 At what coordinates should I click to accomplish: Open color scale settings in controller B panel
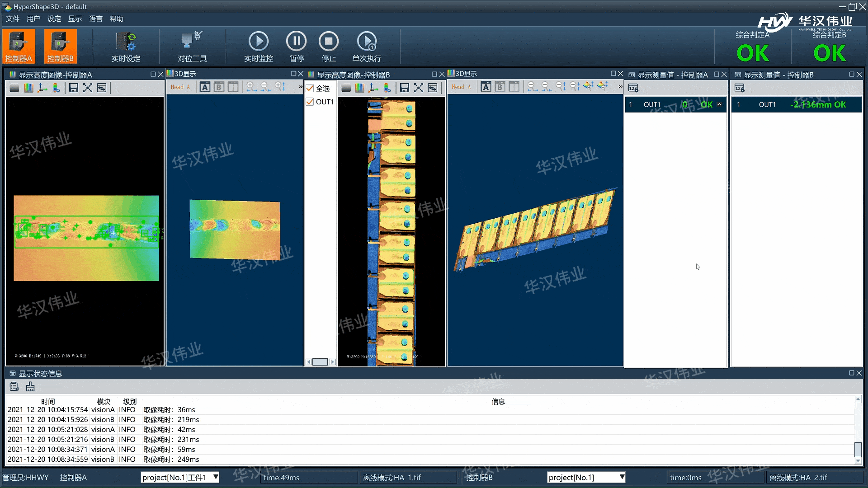[x=387, y=88]
